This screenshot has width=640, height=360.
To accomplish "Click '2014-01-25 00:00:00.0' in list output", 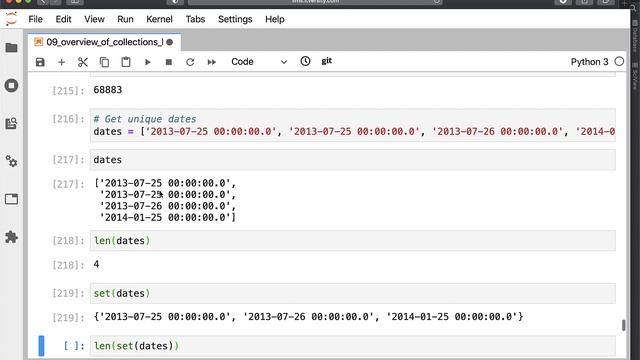I will [x=167, y=217].
